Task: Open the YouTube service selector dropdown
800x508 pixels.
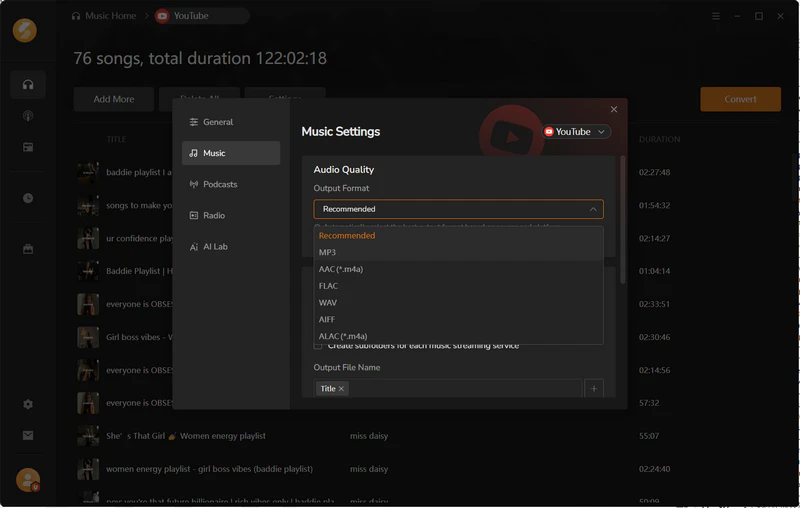Action: coord(576,132)
